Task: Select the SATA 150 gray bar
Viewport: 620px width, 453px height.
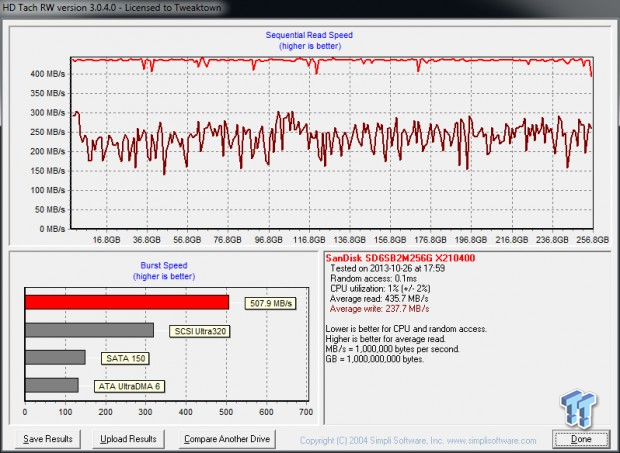Action: click(55, 357)
